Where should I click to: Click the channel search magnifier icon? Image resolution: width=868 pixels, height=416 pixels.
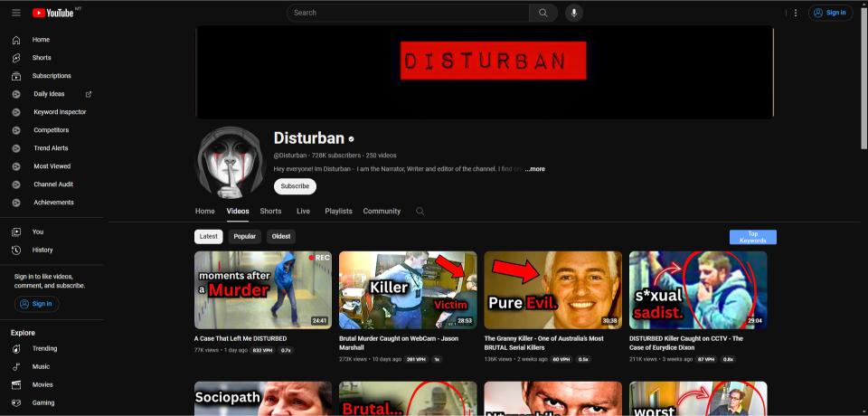tap(420, 211)
